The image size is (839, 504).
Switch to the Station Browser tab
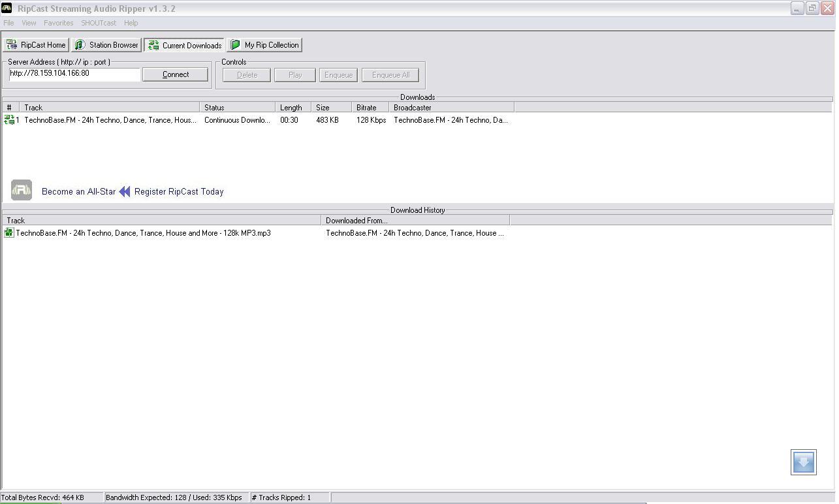(x=106, y=45)
